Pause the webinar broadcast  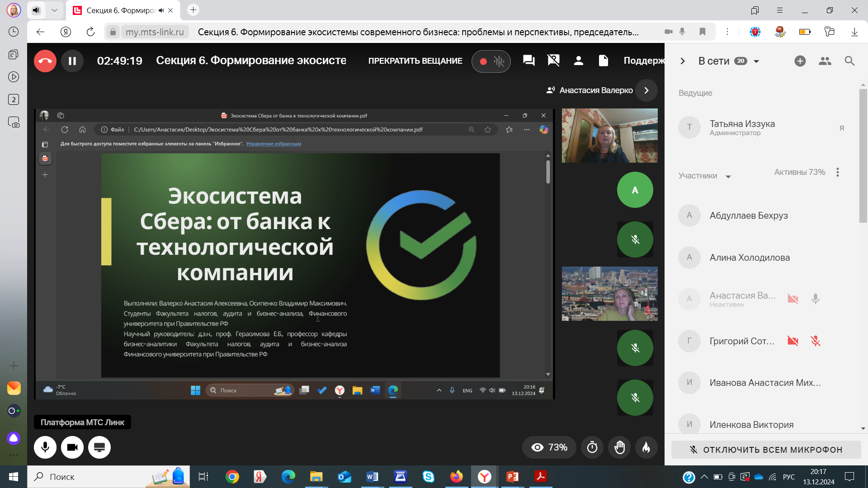tap(72, 61)
